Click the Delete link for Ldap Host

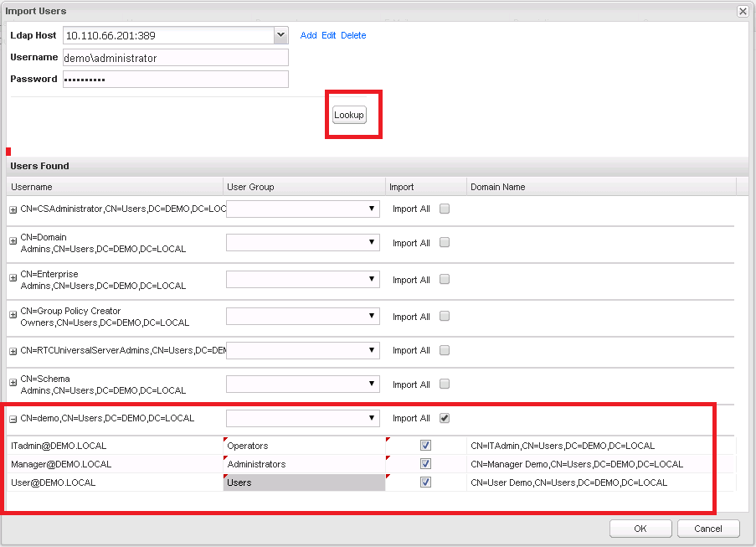coord(352,35)
